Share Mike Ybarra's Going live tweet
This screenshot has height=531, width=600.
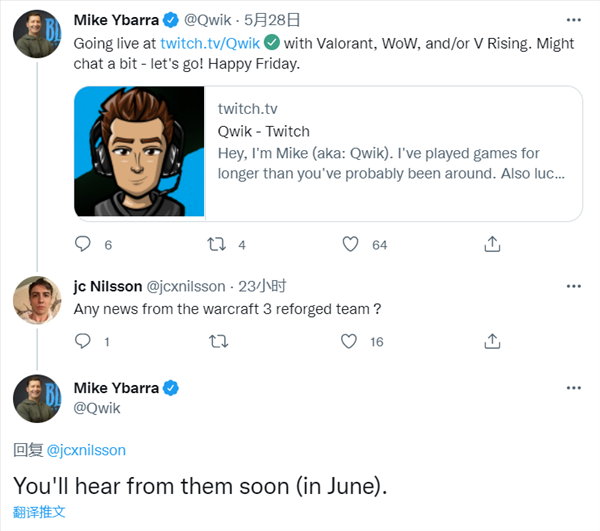coord(492,244)
